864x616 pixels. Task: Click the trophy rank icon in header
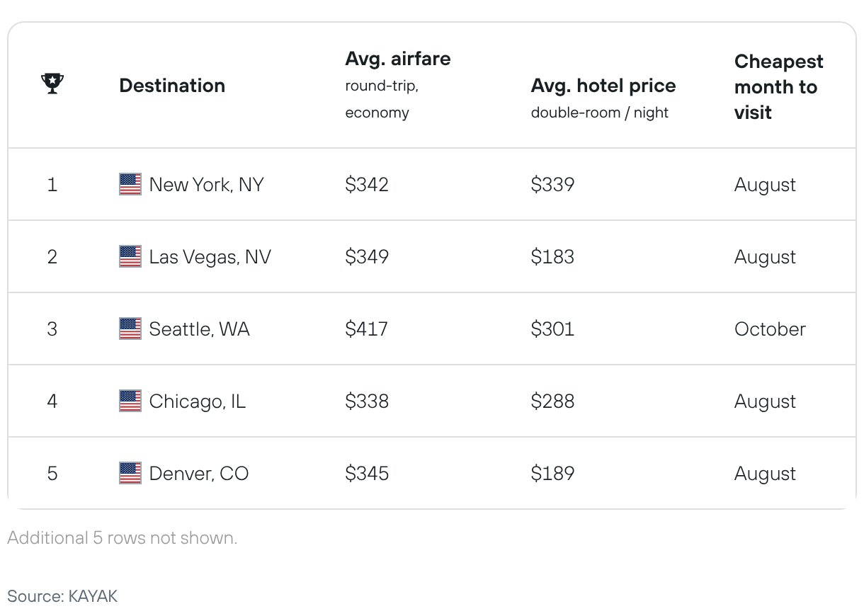pos(52,84)
